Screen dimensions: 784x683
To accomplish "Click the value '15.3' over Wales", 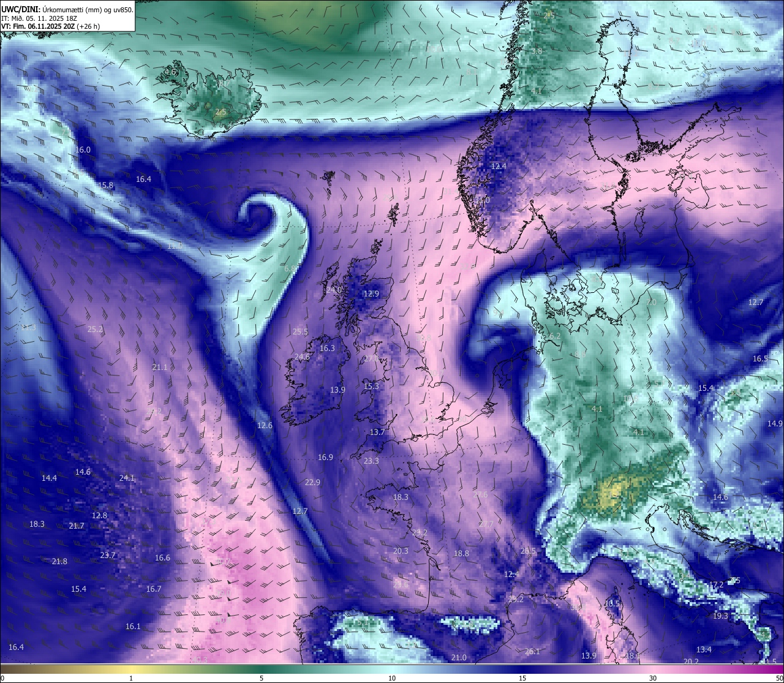I will click(371, 386).
